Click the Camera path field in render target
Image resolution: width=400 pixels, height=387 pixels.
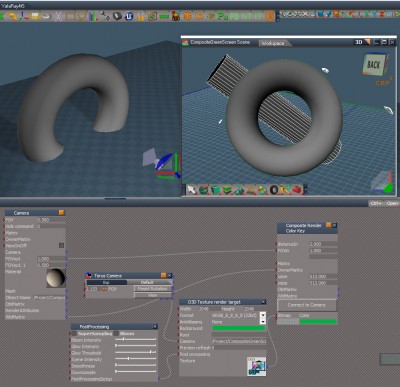[x=239, y=341]
